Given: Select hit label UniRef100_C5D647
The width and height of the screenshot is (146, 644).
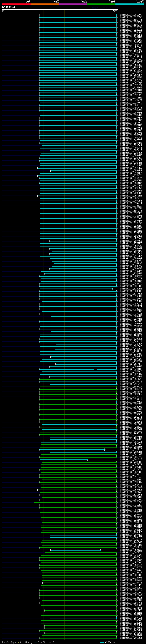Looking at the screenshot, I should pyautogui.click(x=131, y=565).
